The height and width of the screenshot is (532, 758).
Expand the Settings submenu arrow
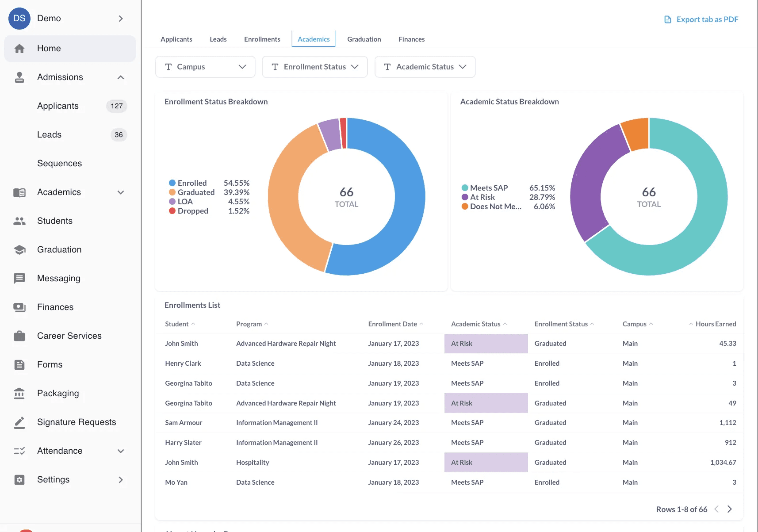[x=121, y=480]
